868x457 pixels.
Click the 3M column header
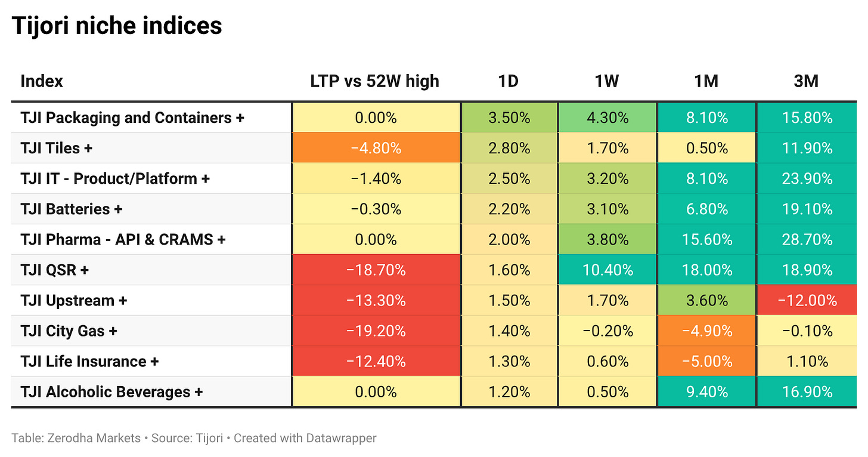point(806,81)
